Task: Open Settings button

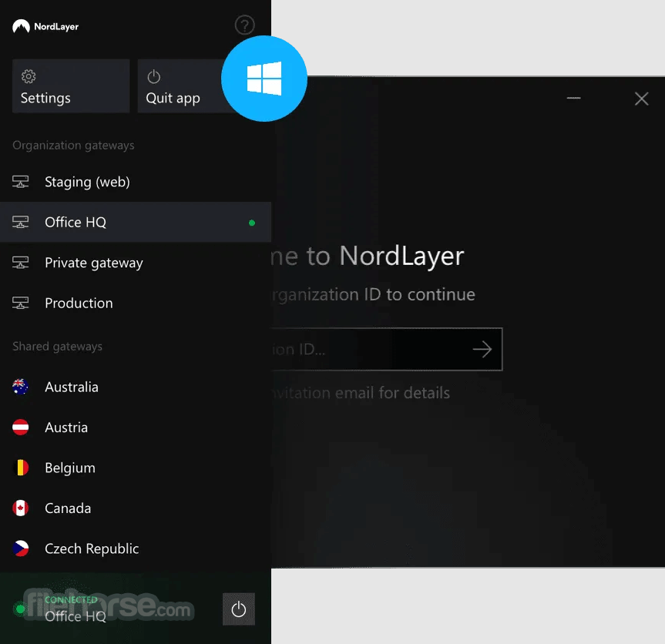Action: pyautogui.click(x=71, y=86)
